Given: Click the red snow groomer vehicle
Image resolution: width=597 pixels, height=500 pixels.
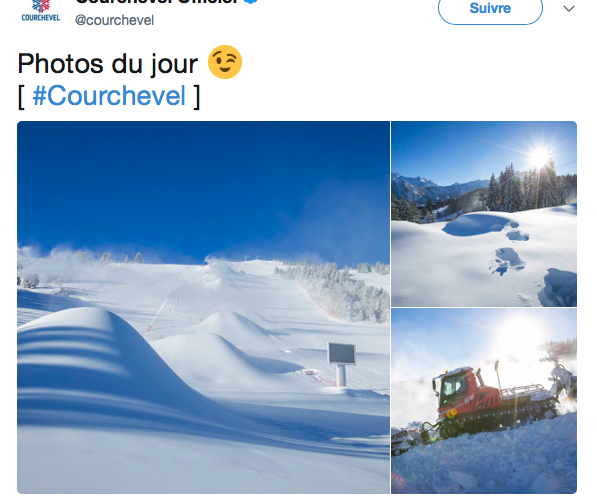Looking at the screenshot, I should 495,402.
